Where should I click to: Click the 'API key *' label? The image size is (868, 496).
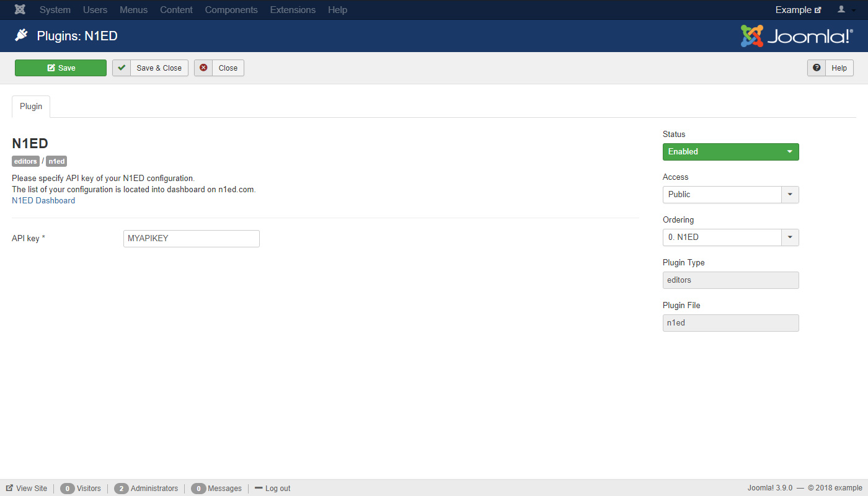[29, 238]
